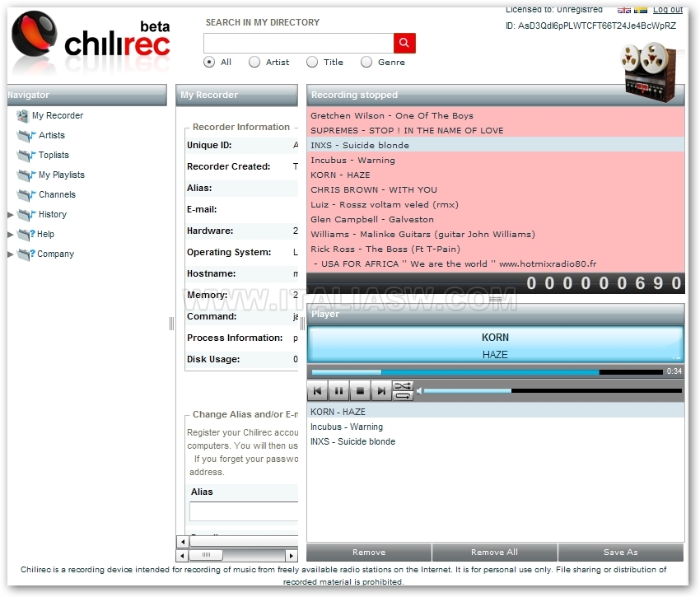The width and height of the screenshot is (700, 597).
Task: Select USA FOR AFRICA We are the world
Action: click(496, 264)
